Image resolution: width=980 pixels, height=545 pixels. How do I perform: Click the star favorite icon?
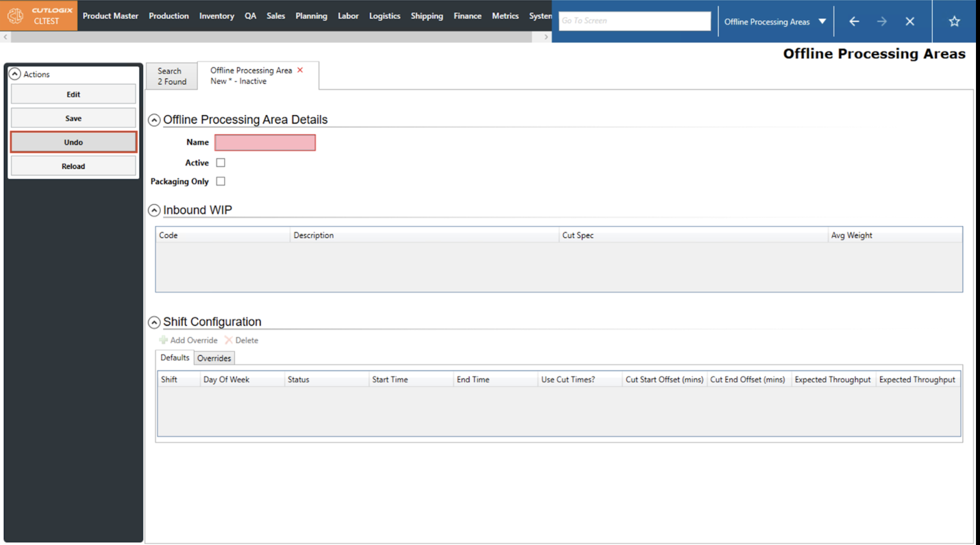(955, 21)
